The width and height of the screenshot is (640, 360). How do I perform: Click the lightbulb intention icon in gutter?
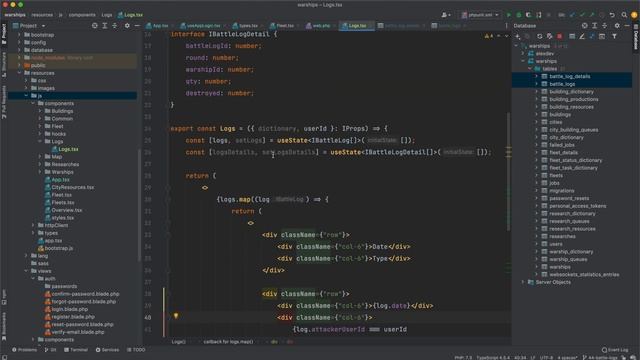[176, 316]
